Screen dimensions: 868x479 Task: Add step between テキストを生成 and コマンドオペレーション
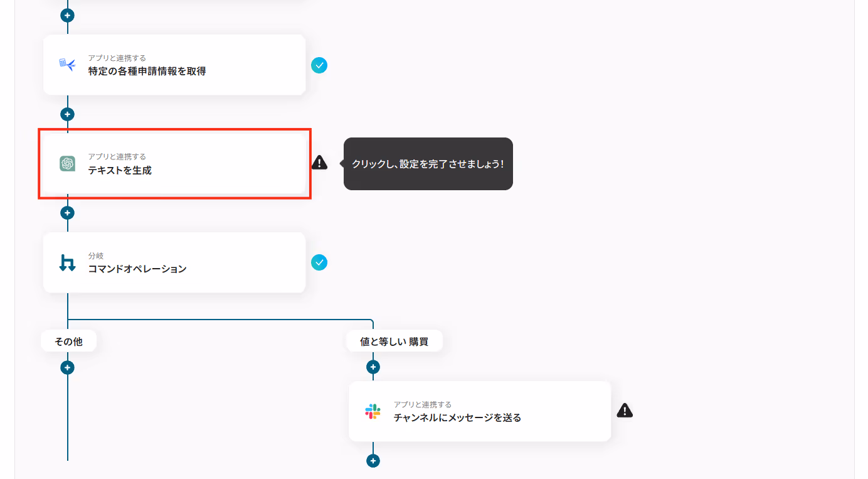(x=68, y=213)
